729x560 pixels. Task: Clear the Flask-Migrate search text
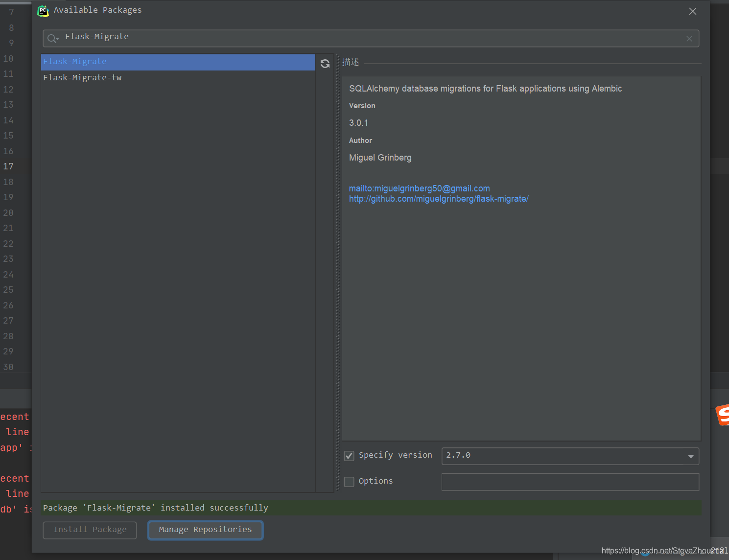tap(689, 39)
